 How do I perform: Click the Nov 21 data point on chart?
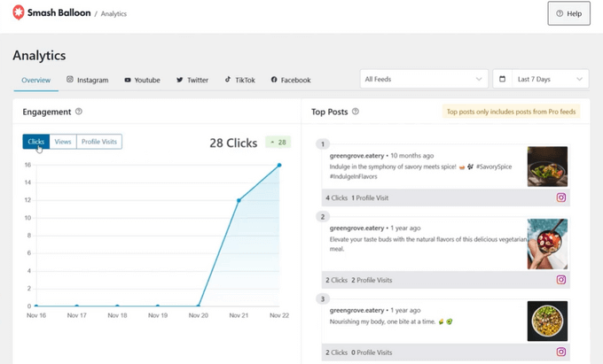pyautogui.click(x=239, y=200)
